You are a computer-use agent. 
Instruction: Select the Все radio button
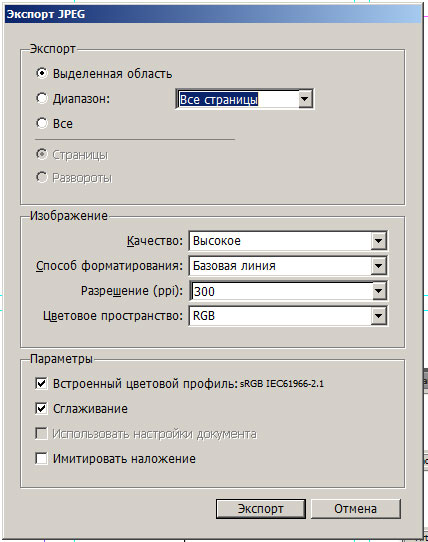[x=41, y=123]
